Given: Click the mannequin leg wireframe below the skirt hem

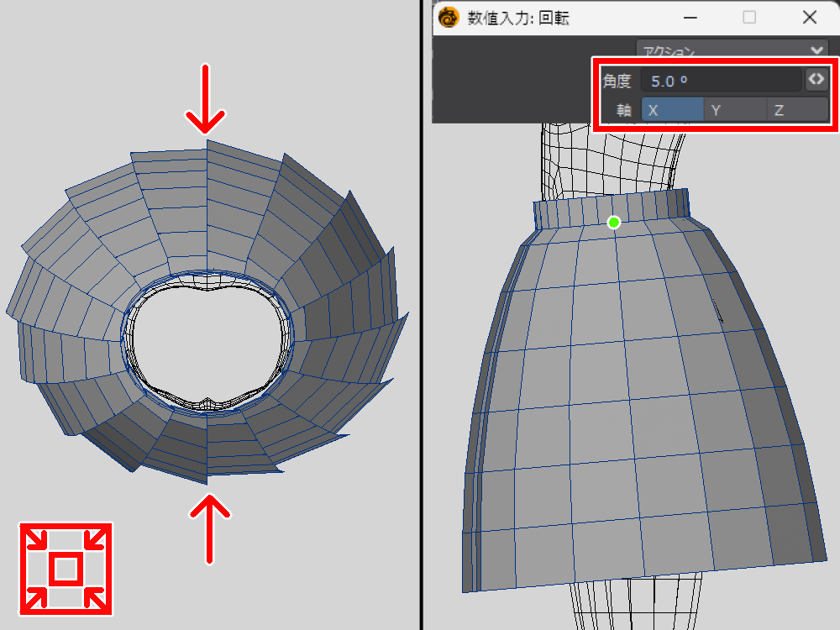Looking at the screenshot, I should [x=638, y=605].
